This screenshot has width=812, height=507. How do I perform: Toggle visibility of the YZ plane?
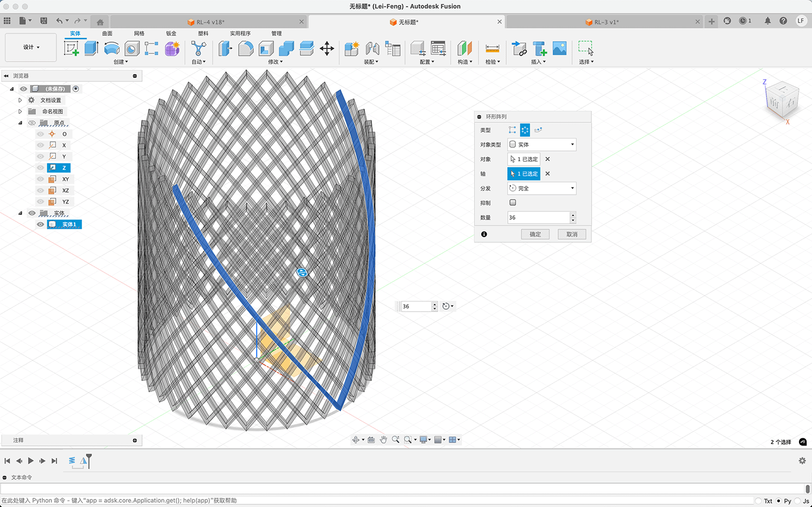(x=41, y=202)
